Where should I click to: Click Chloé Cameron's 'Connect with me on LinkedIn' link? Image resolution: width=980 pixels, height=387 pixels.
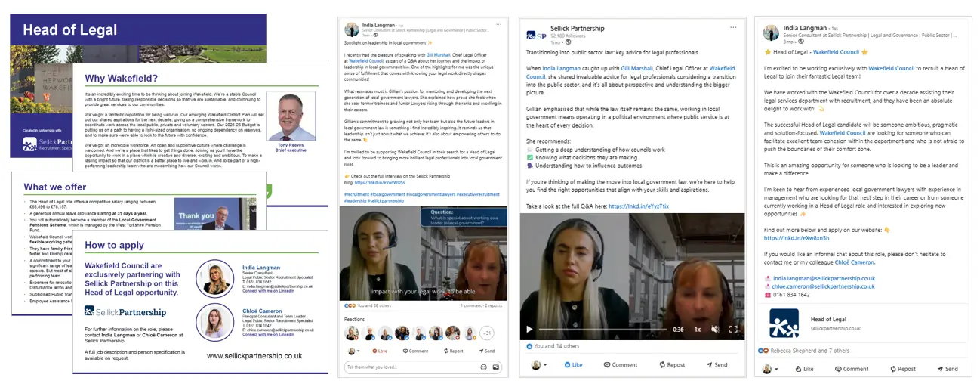coord(268,334)
